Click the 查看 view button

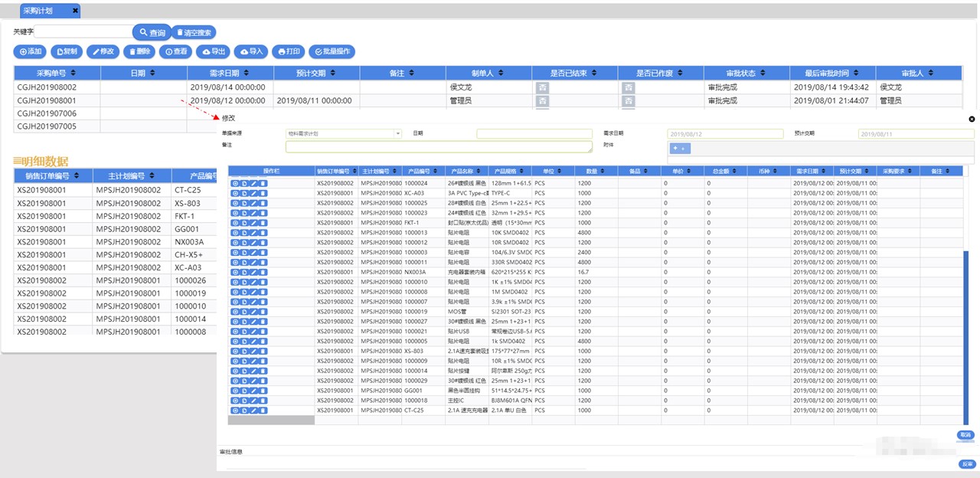(176, 51)
